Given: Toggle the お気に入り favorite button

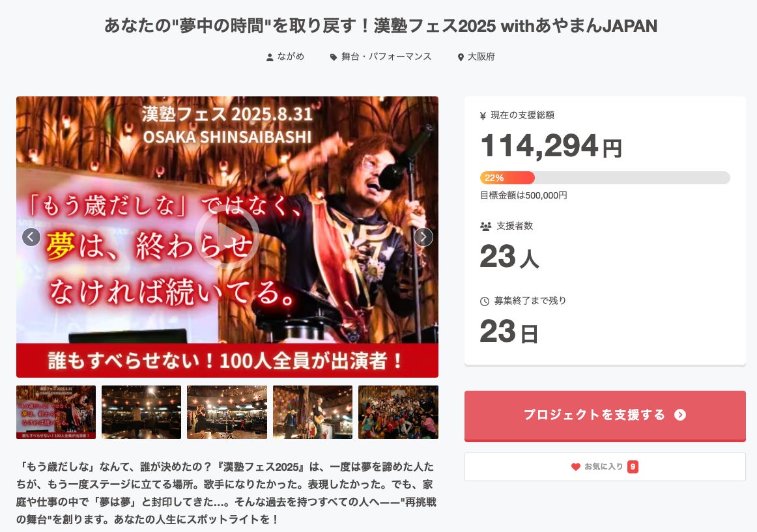Looking at the screenshot, I should pyautogui.click(x=605, y=467).
